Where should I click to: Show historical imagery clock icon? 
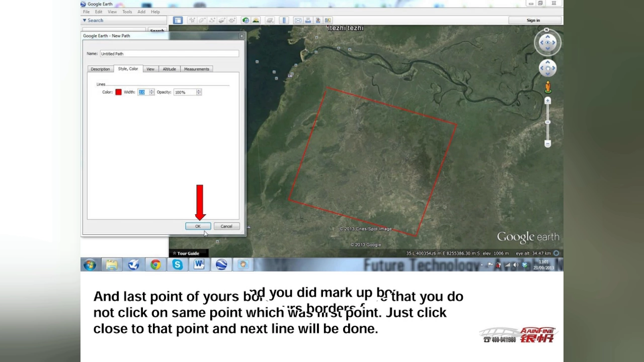tap(246, 20)
